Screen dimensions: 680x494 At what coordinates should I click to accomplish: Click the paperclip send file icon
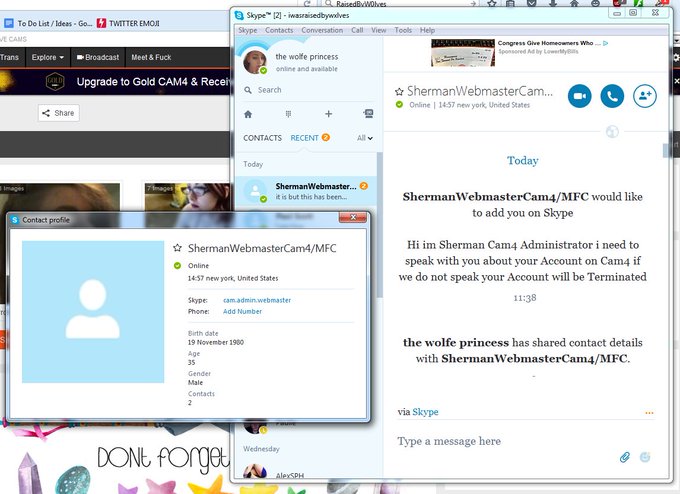click(x=624, y=457)
